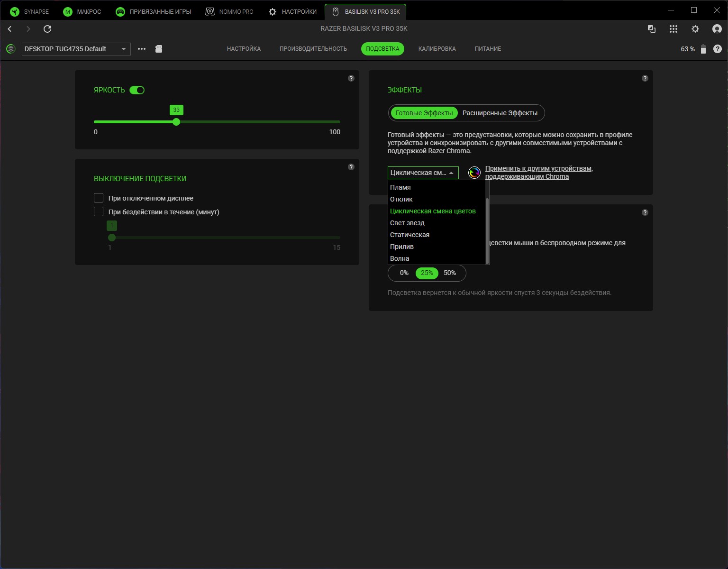The image size is (728, 569).
Task: Choose the Свет звезд effect
Action: click(437, 223)
